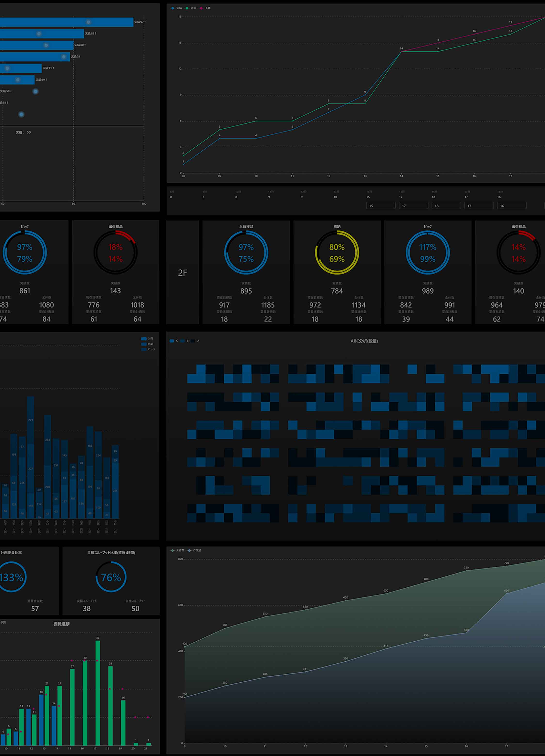The width and height of the screenshot is (545, 756).
Task: Click the tallest green bar labeled 37
Action: (x=98, y=693)
